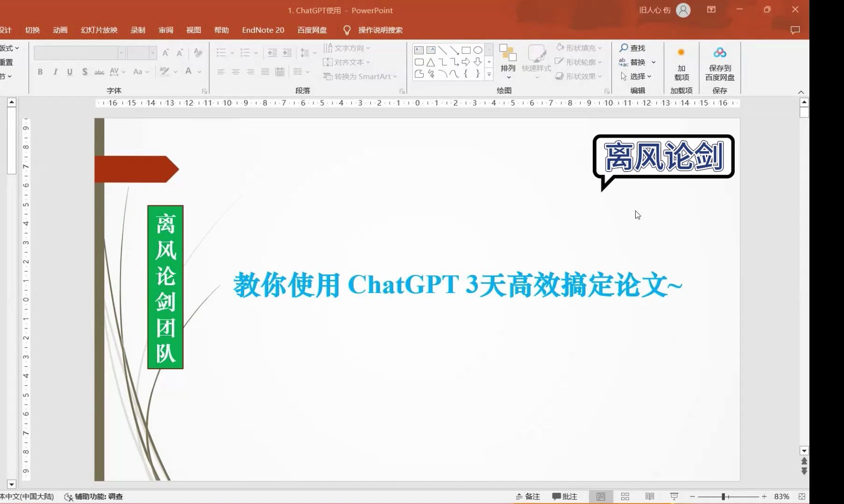Open the add-ins (加载项) button
This screenshot has height=504, width=844.
[681, 63]
